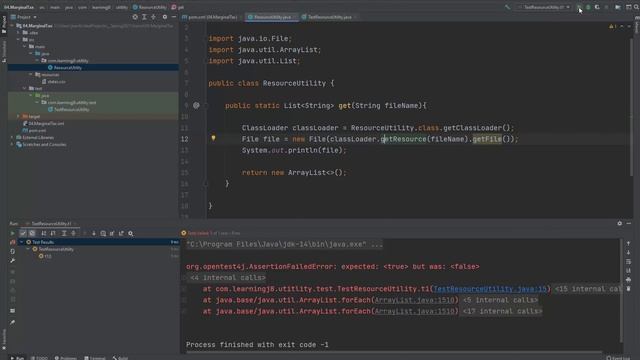
Task: Click the Build hammer icon in the top toolbar
Action: tap(507, 7)
